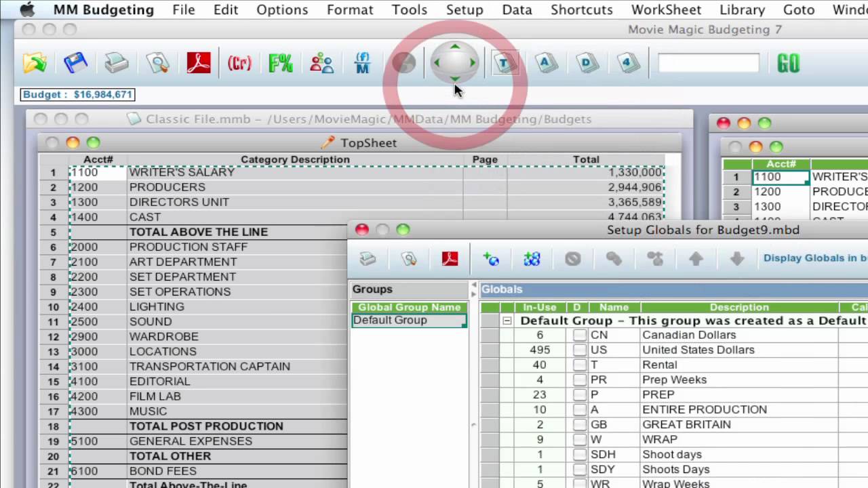This screenshot has height=488, width=868.
Task: Go to the Topsheet level (T icon)
Action: pyautogui.click(x=505, y=64)
